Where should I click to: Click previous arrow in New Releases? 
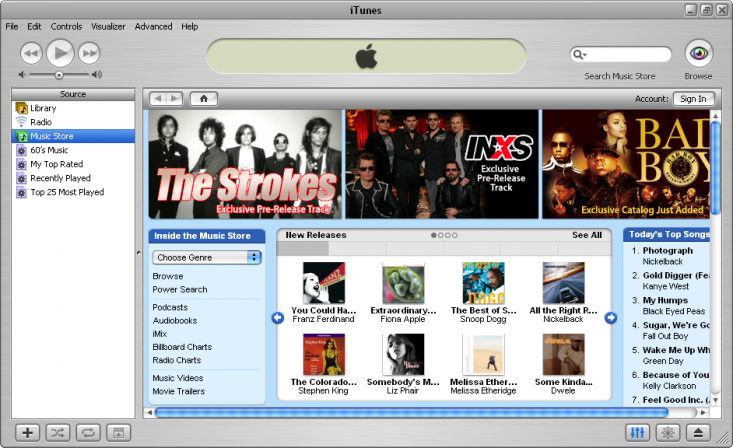[278, 318]
